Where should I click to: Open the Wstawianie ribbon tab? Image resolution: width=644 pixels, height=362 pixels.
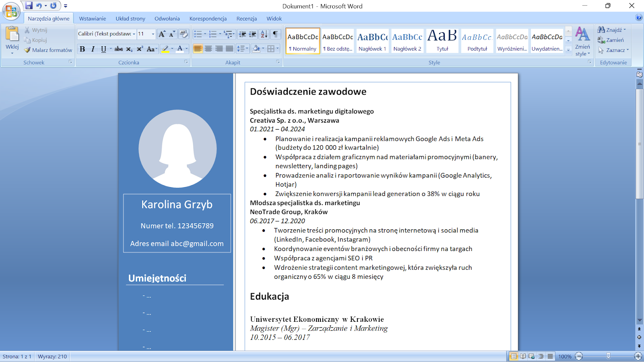93,19
